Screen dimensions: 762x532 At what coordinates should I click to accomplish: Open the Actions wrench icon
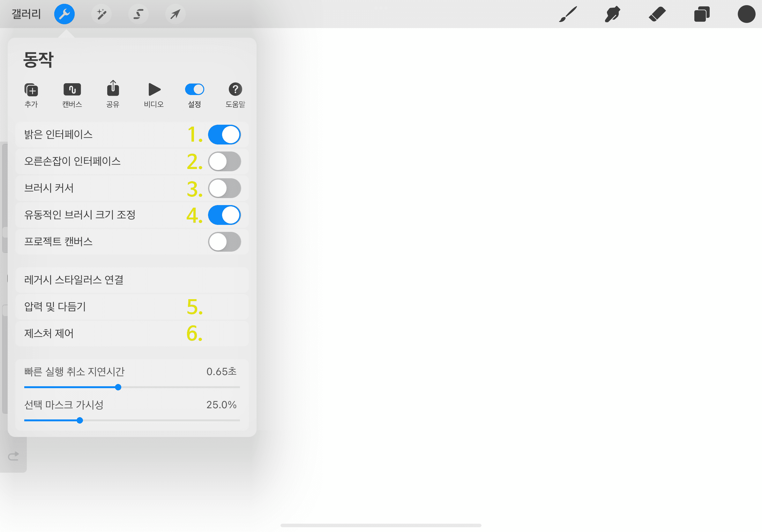pyautogui.click(x=64, y=14)
